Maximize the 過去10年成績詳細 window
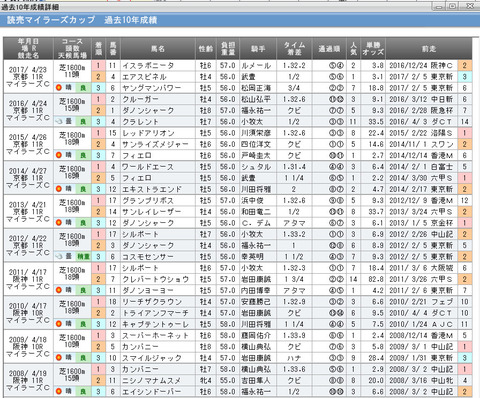The image size is (480, 398). (452, 6)
